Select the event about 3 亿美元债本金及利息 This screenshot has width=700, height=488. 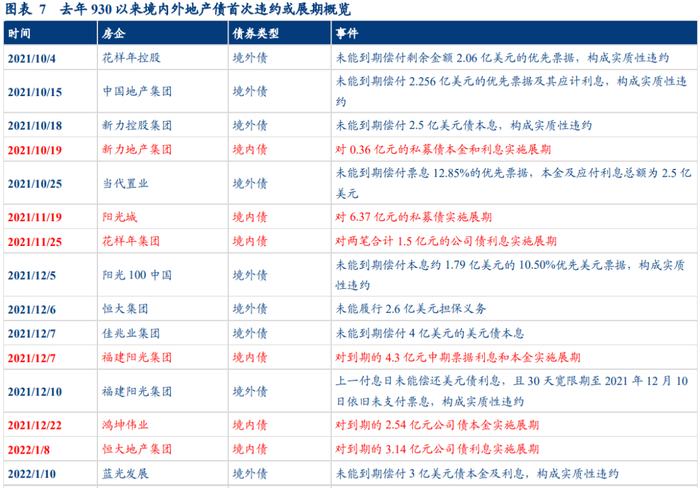pos(477,474)
